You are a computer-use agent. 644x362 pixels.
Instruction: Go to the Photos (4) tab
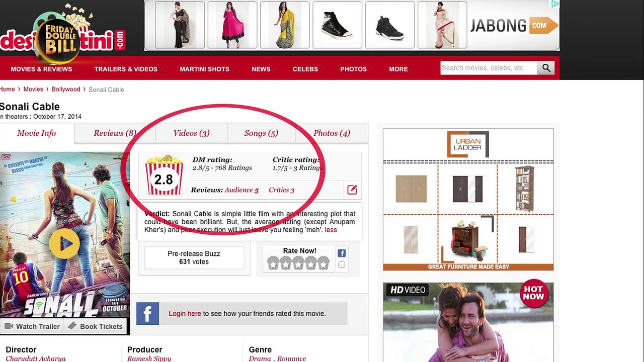coord(332,133)
